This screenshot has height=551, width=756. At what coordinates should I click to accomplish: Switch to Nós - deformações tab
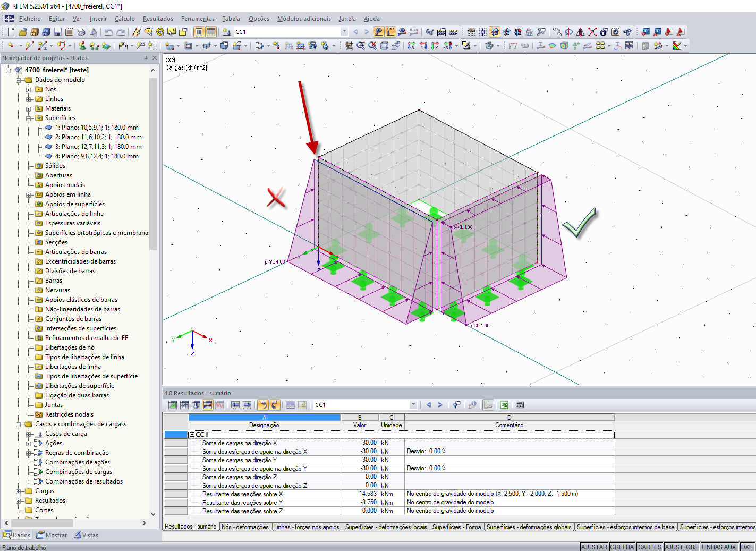(x=245, y=527)
